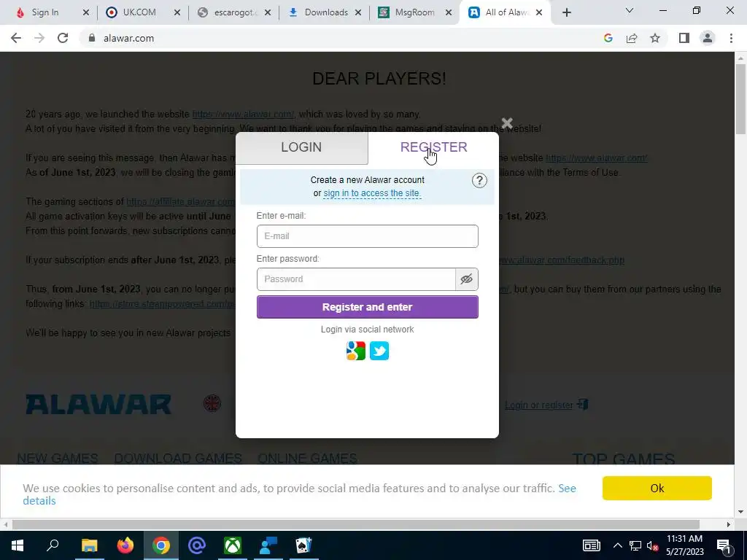Screen dimensions: 747x560
Task: Click the Google icon in address bar
Action: pyautogui.click(x=608, y=38)
